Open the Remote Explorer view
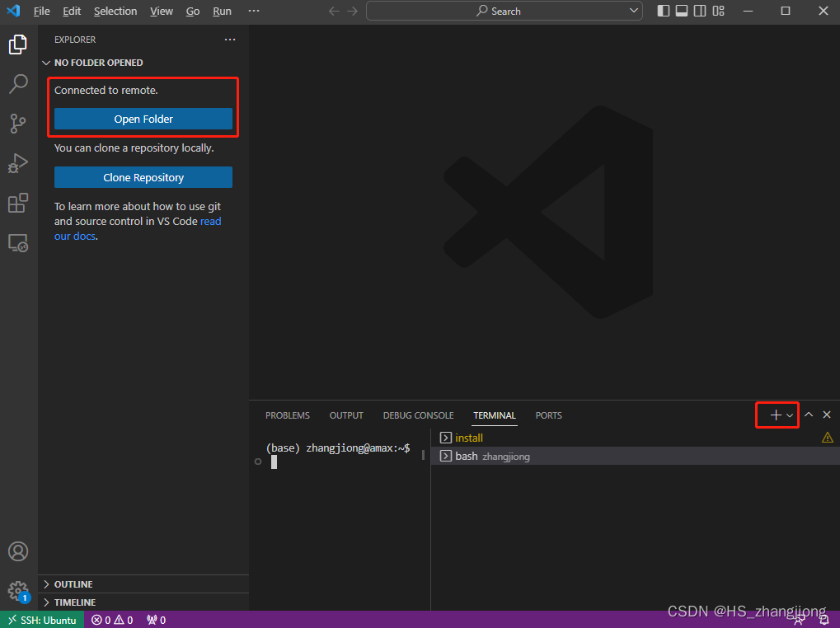 click(x=17, y=243)
